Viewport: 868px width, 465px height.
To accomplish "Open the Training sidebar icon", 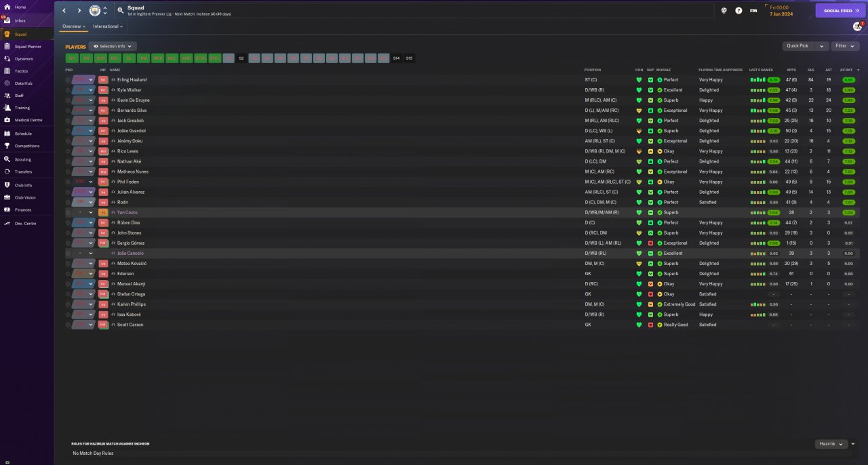I will (x=7, y=108).
